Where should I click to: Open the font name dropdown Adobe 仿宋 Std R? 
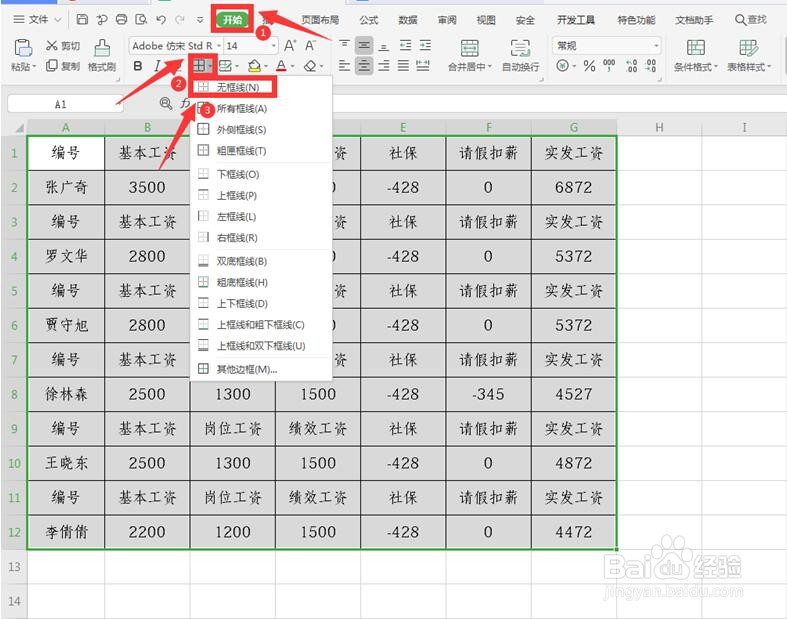(176, 46)
